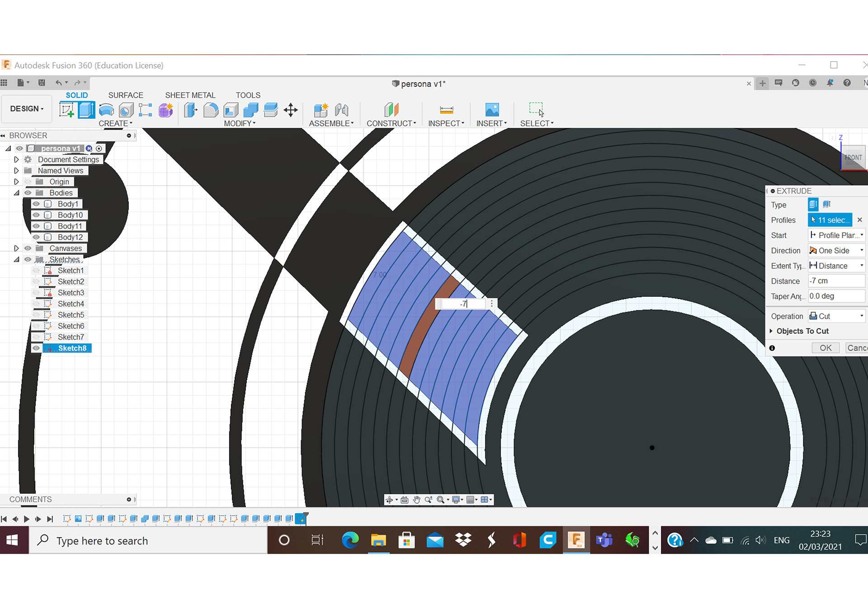Hide Body11 with its eye icon
The image size is (868, 613).
(36, 226)
